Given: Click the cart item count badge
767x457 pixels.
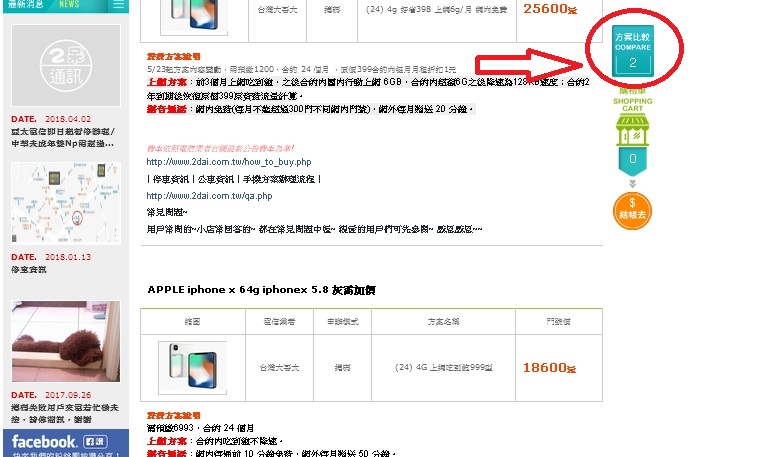Looking at the screenshot, I should coord(632,160).
